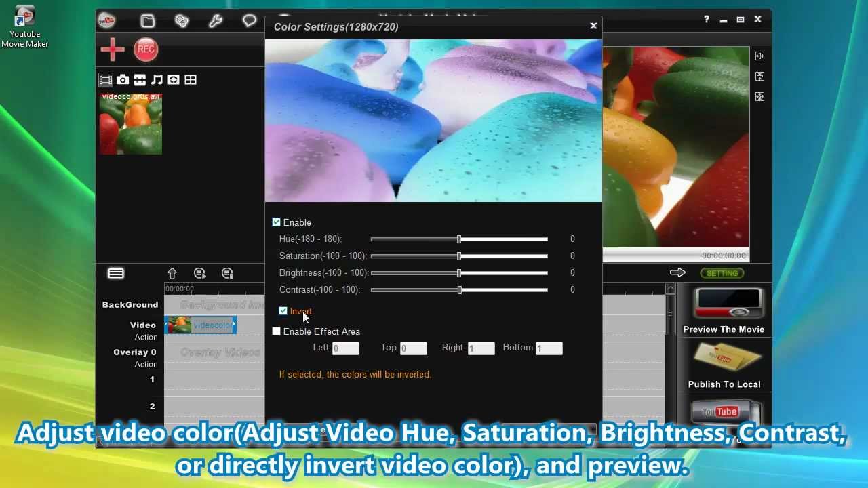Open the timeline list menu icon

pos(116,273)
